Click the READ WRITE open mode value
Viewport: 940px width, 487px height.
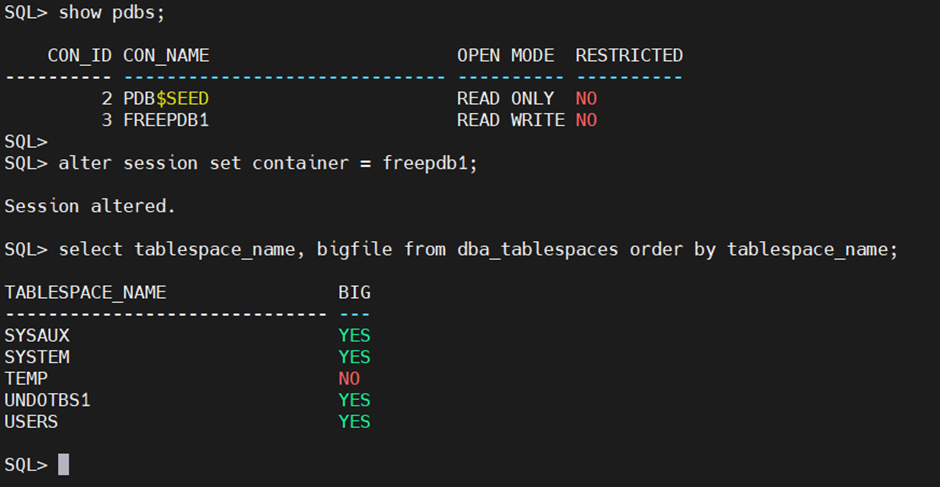click(510, 120)
